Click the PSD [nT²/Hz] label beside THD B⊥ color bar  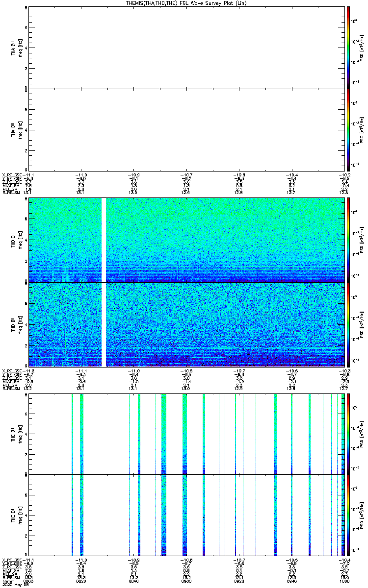tap(362, 240)
